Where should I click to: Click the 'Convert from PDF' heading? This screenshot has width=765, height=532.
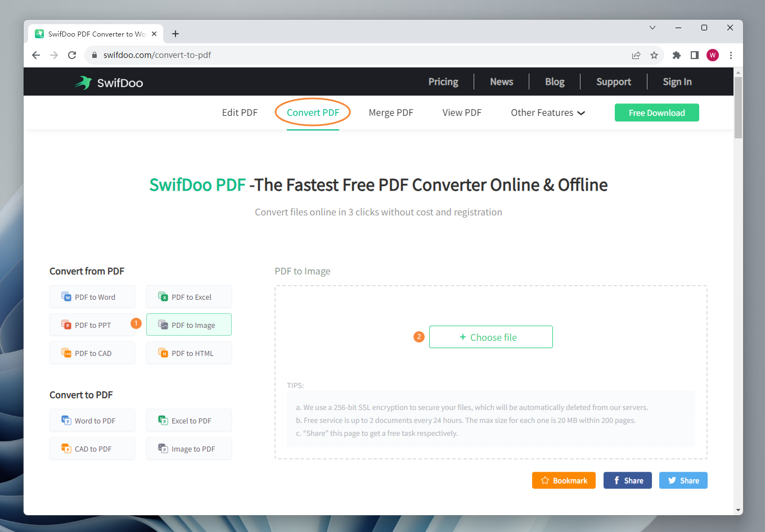(x=87, y=271)
